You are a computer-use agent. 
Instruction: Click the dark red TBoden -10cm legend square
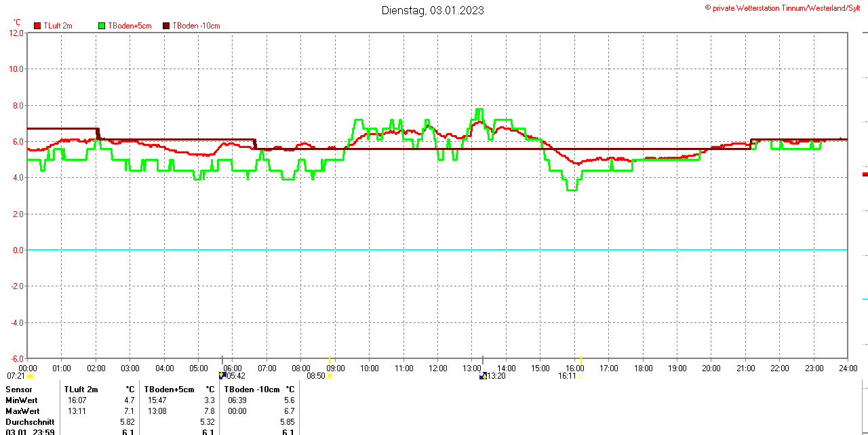[x=166, y=26]
